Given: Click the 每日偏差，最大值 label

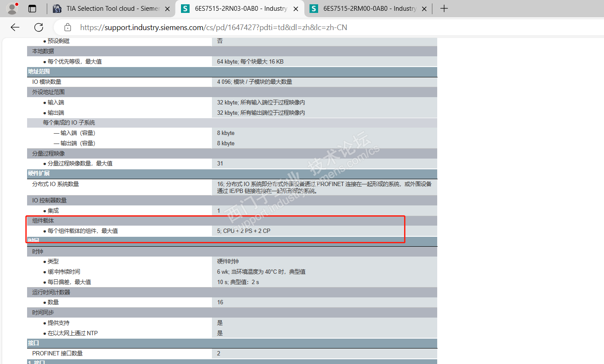Looking at the screenshot, I should click(x=69, y=282).
